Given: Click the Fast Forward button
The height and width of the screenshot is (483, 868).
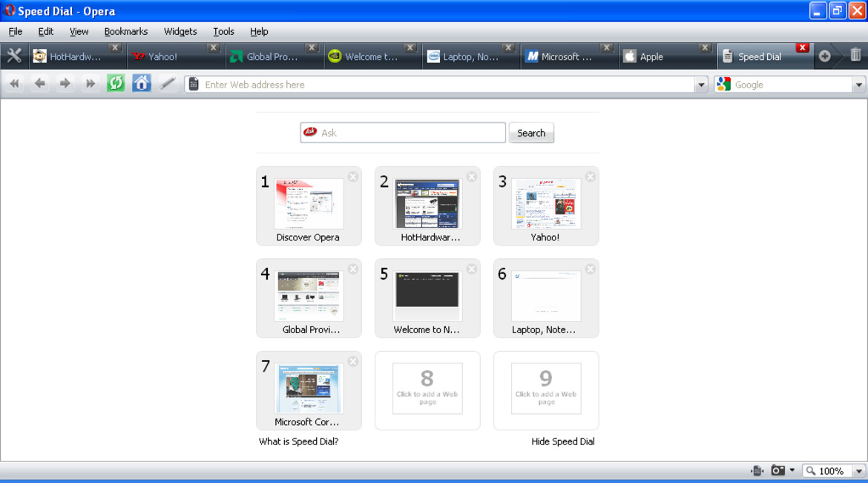Looking at the screenshot, I should [90, 84].
